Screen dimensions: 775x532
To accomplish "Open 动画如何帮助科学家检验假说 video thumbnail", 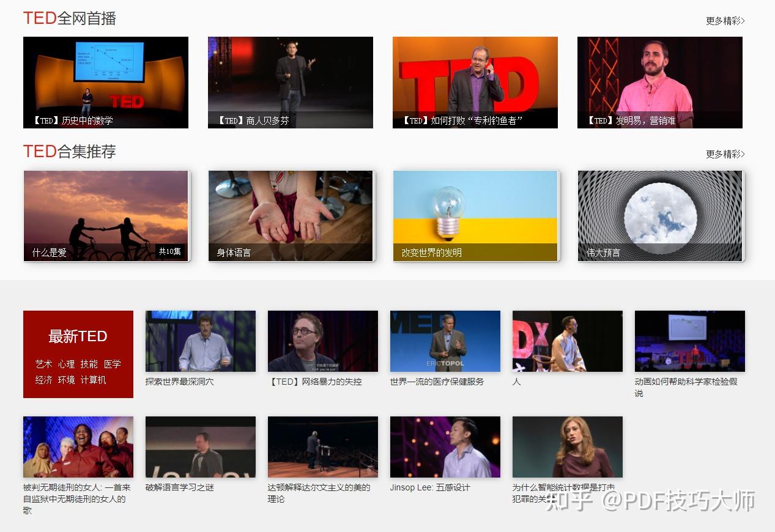I will click(x=690, y=341).
